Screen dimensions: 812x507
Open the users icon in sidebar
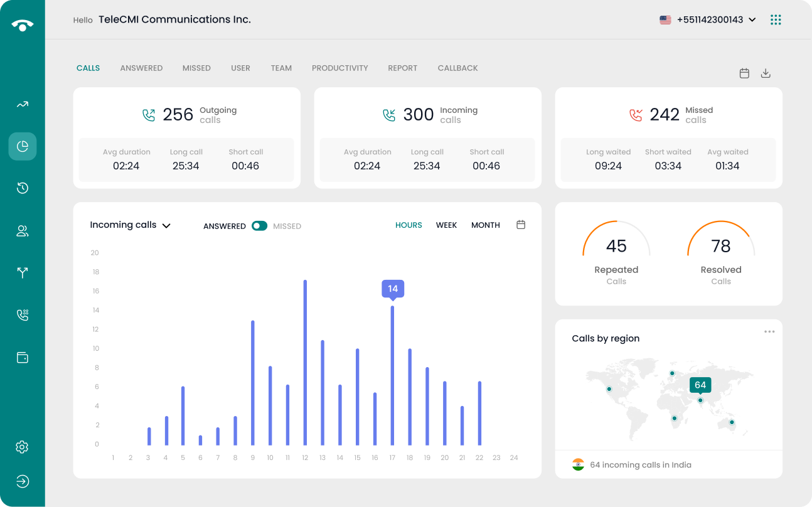pos(23,231)
